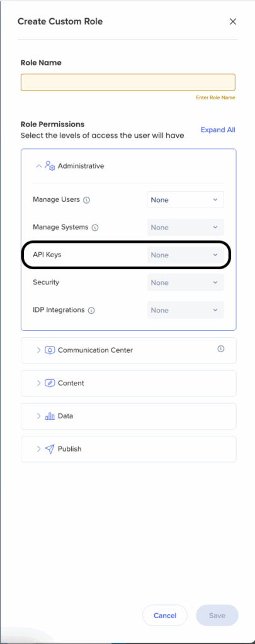Viewport: 255px width, 644px height.
Task: Click the Save button
Action: pos(217,615)
